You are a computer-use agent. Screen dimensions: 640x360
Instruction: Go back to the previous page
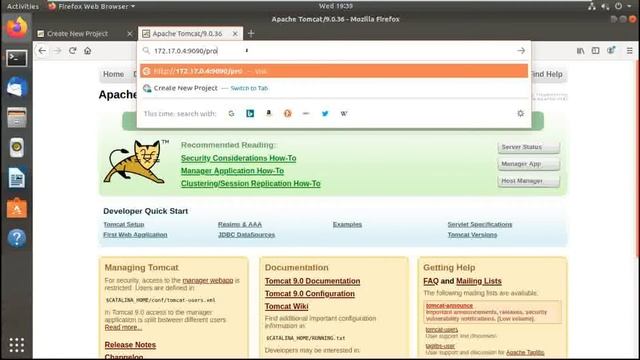[42, 51]
